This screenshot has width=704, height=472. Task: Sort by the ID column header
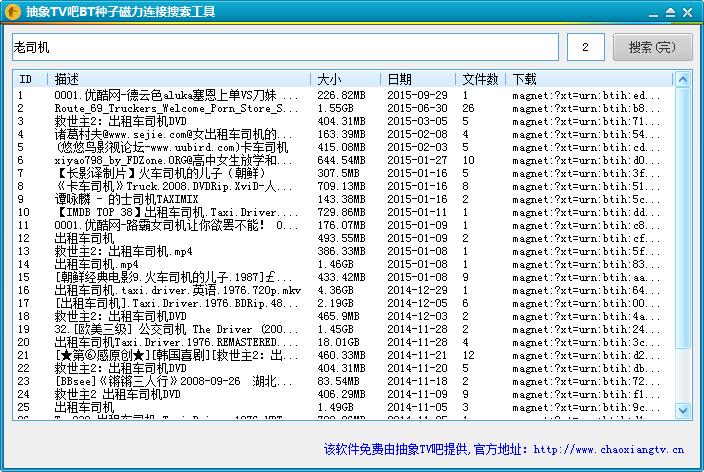tap(30, 79)
